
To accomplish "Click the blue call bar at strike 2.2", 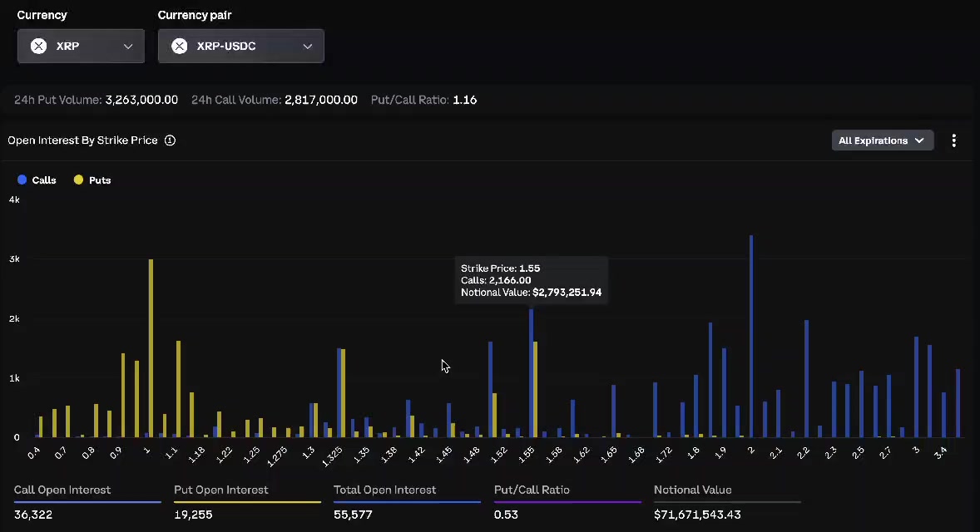I will point(806,378).
